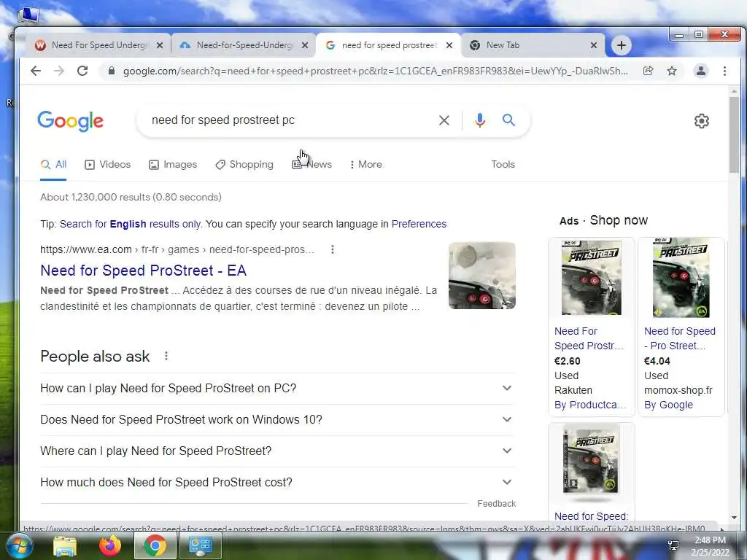Close the Need For Speed Underground tab

point(160,45)
